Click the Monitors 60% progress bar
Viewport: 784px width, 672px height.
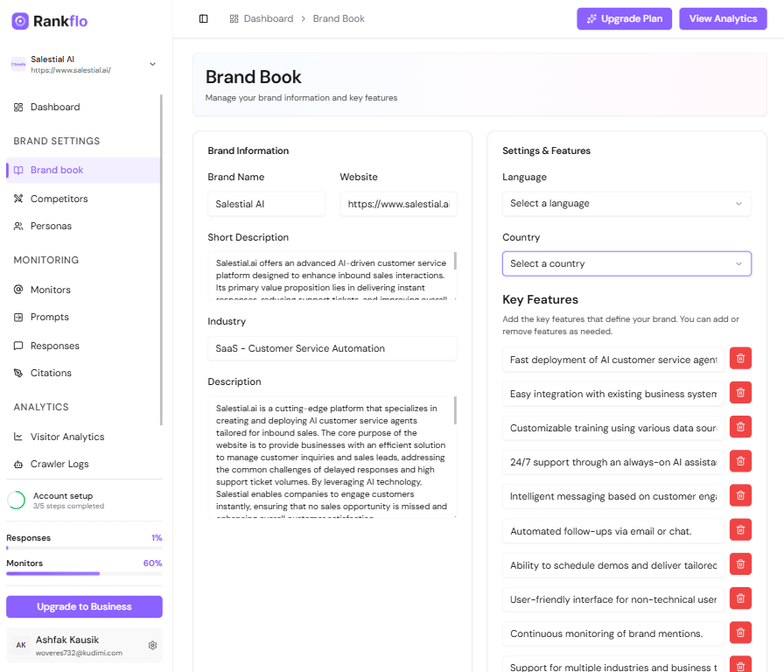(84, 573)
